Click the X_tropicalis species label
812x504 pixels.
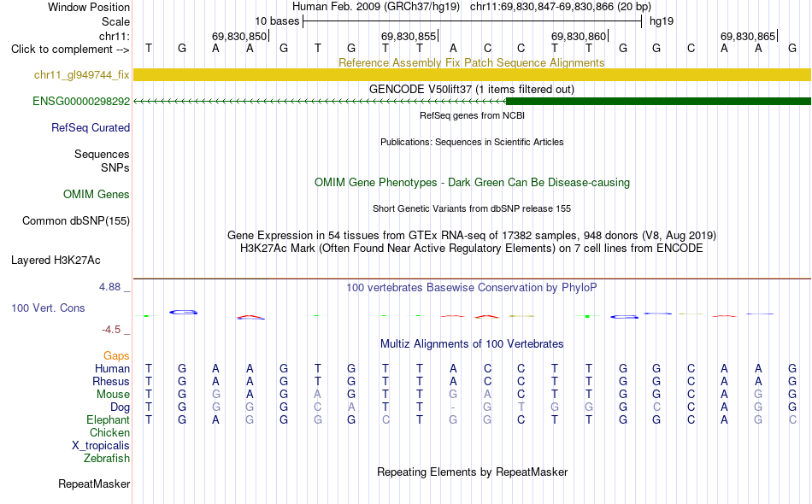click(101, 446)
